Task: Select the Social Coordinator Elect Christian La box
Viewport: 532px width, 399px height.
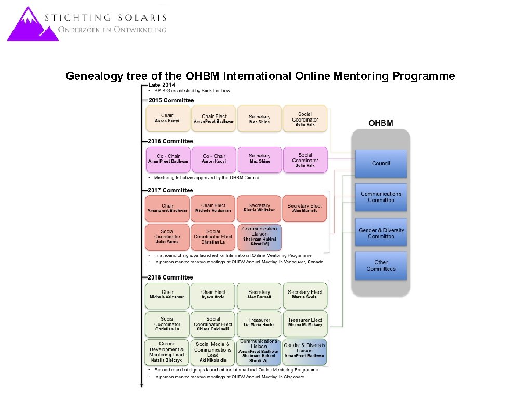Action: pos(213,237)
